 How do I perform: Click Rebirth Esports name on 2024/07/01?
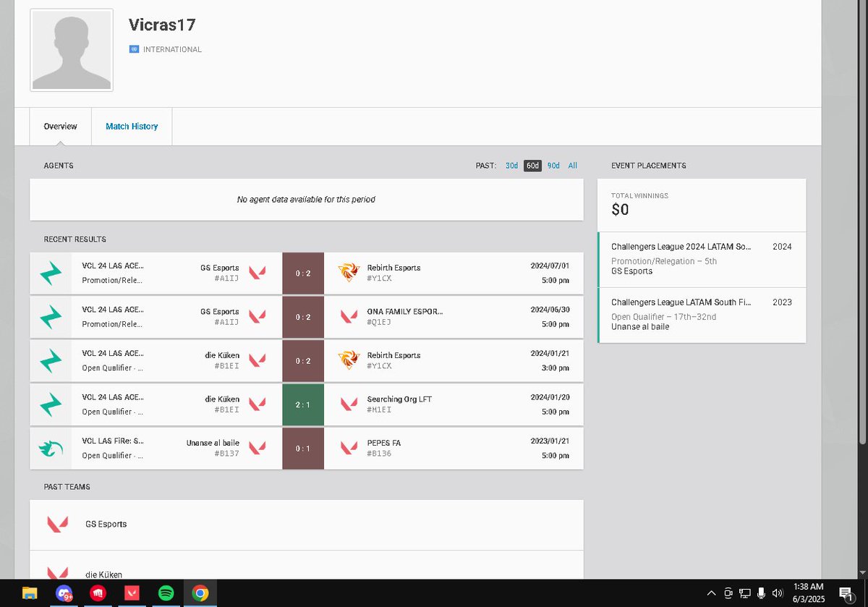pos(393,268)
